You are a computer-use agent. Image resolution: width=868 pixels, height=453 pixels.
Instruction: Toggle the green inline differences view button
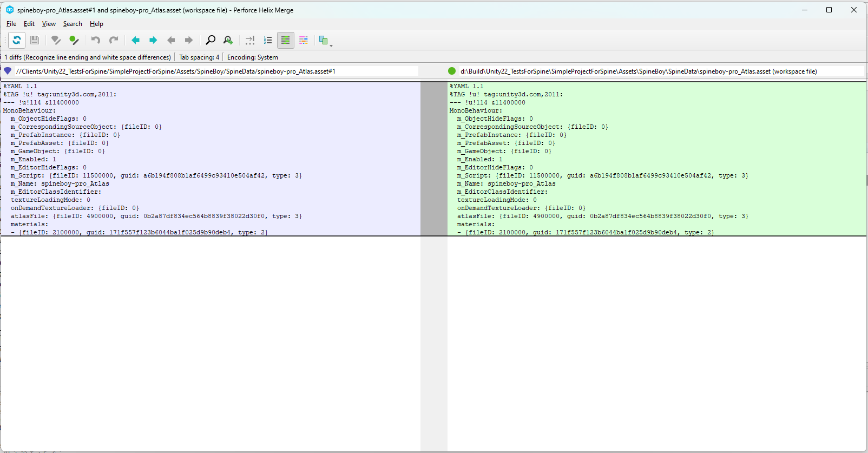[285, 40]
